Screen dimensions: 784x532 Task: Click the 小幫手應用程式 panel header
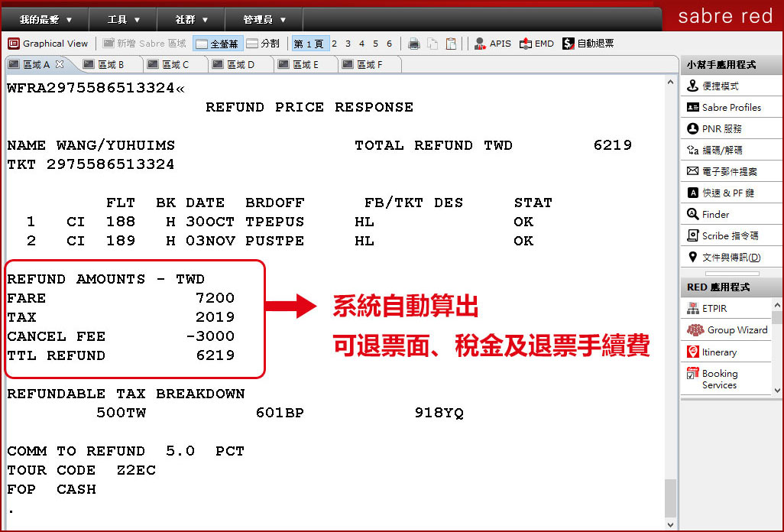pyautogui.click(x=731, y=65)
